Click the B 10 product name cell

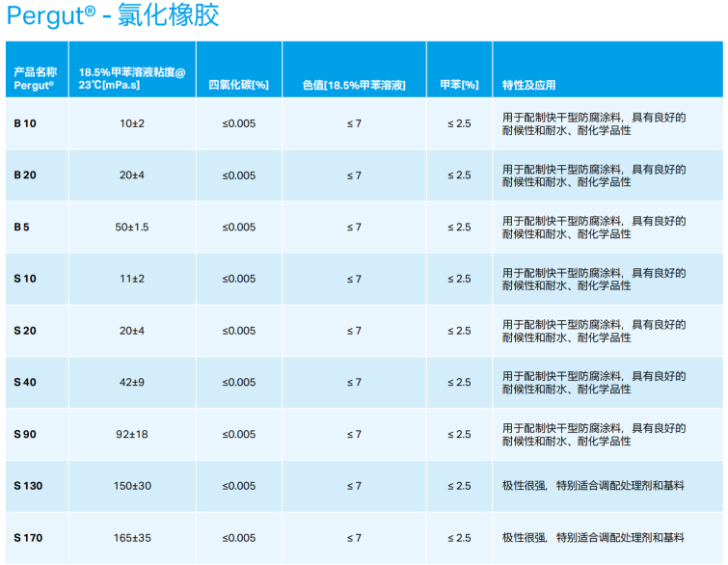pyautogui.click(x=25, y=123)
